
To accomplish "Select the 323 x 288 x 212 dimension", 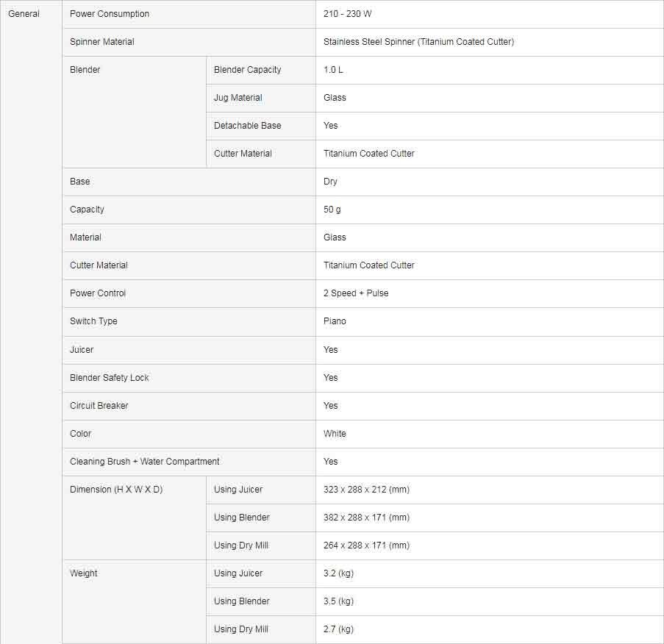I will coord(366,490).
